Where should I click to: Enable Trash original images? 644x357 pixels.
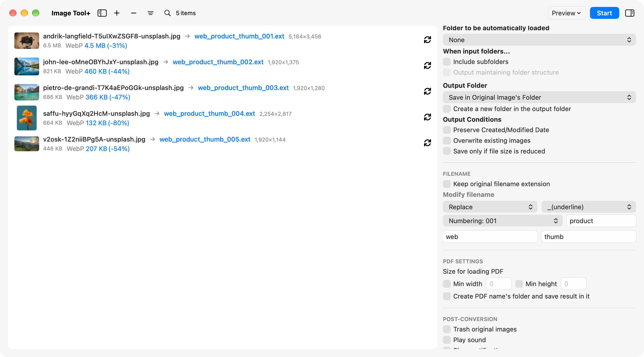(x=447, y=329)
